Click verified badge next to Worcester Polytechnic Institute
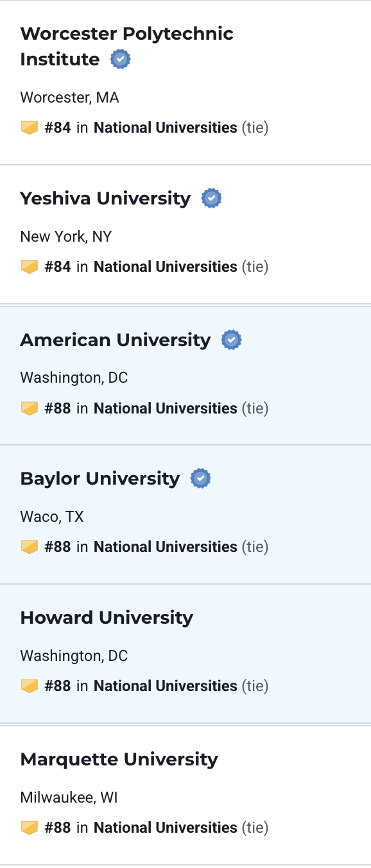The height and width of the screenshot is (868, 371). click(121, 60)
